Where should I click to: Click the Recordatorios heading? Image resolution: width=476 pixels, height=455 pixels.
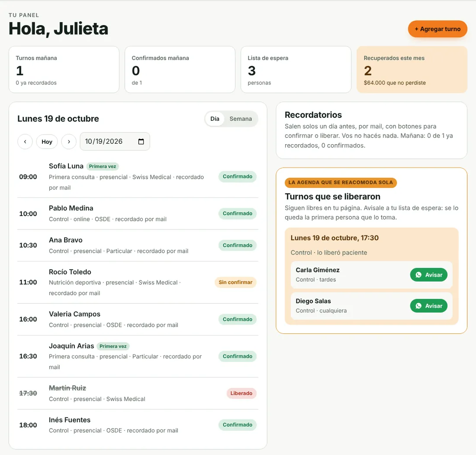(x=313, y=115)
